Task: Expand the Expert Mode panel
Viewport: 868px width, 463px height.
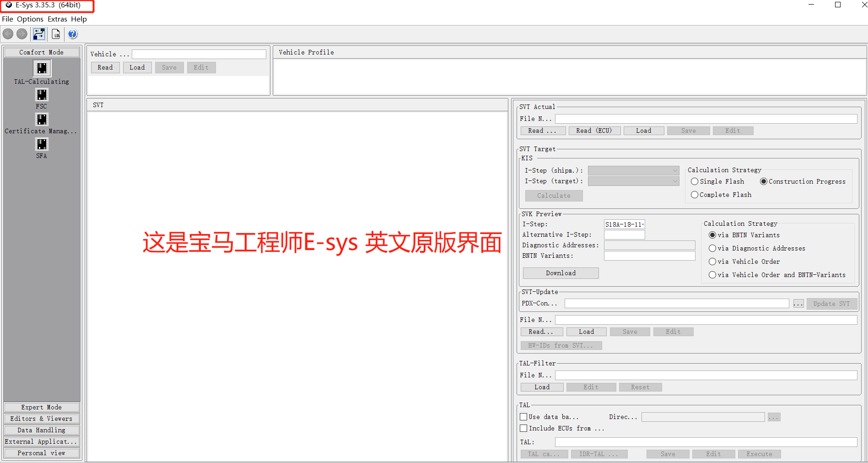Action: point(41,407)
